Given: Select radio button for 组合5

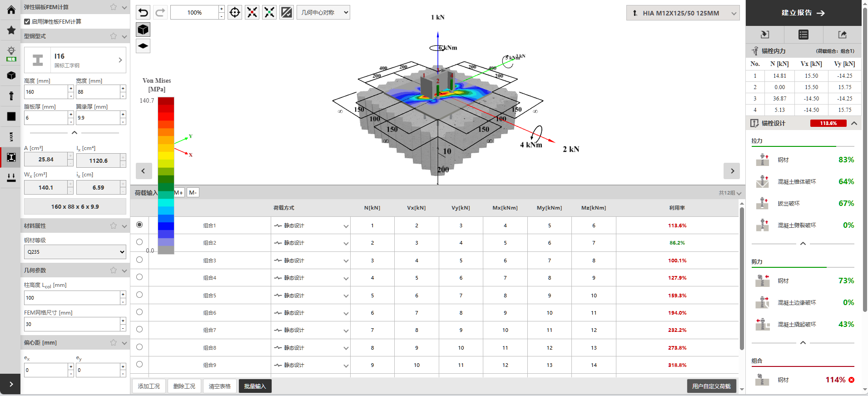Looking at the screenshot, I should click(139, 295).
